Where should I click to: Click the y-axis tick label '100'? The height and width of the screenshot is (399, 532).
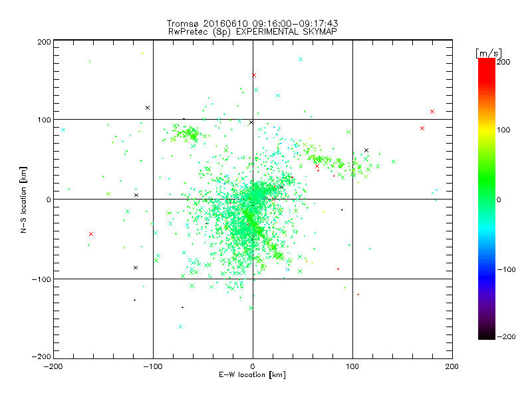44,120
